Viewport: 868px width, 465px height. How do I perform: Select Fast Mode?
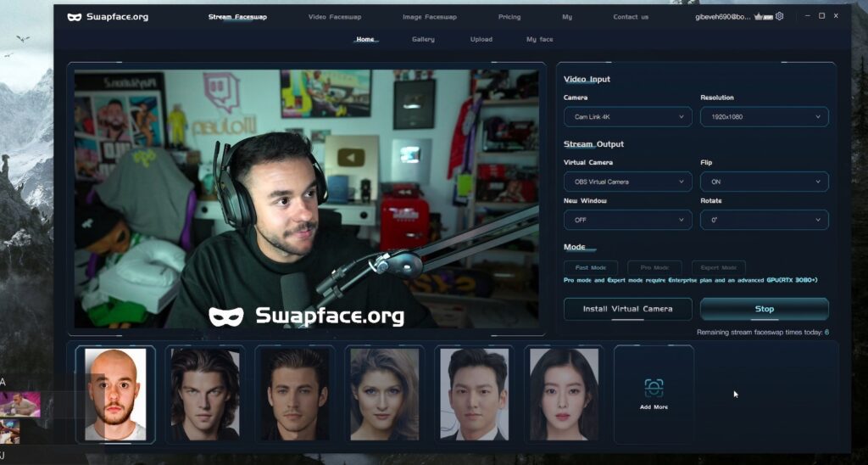pos(591,267)
